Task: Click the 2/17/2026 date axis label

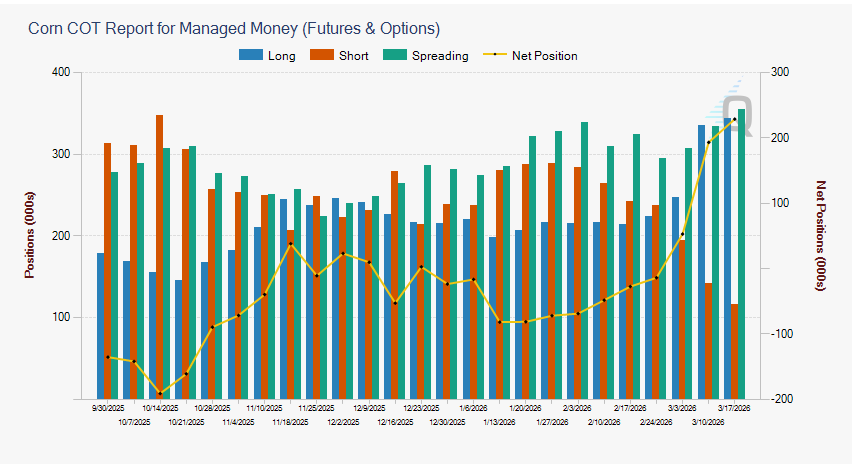Action: (630, 408)
